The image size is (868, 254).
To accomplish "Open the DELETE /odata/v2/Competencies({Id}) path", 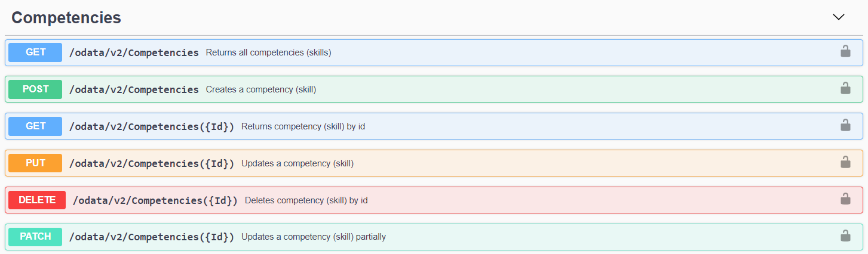I will (x=155, y=200).
